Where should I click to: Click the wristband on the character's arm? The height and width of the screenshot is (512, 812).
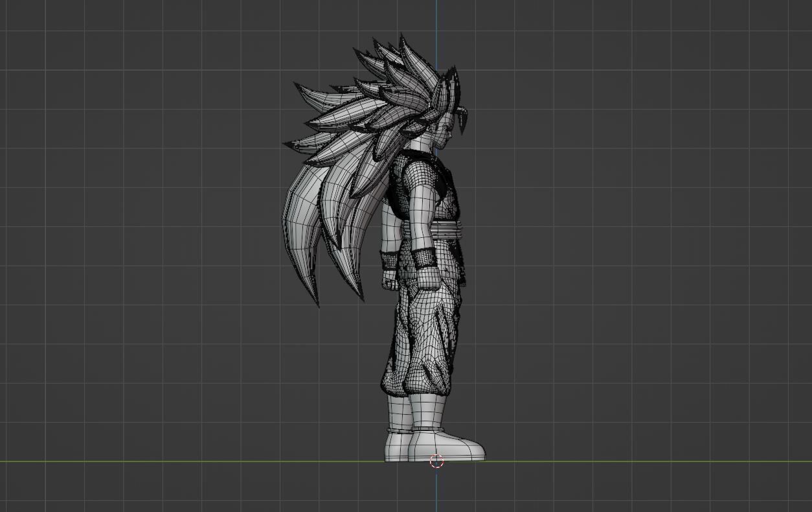coord(425,259)
